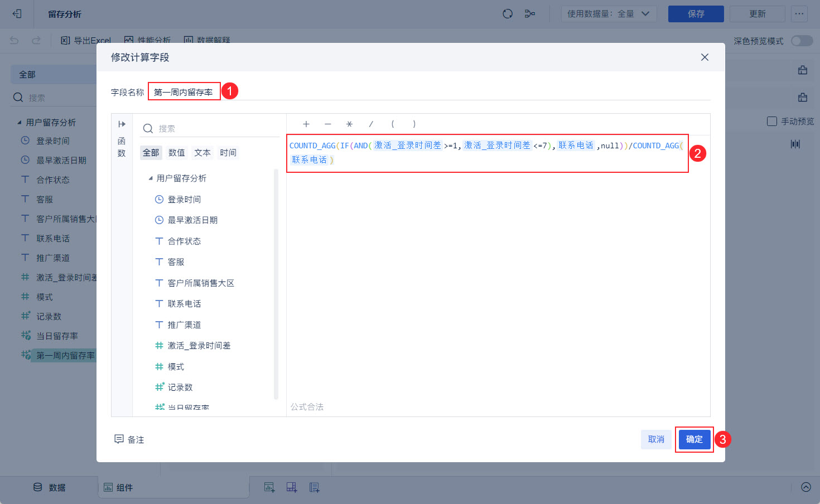Click the add-table icon in bottom bar

click(x=269, y=487)
